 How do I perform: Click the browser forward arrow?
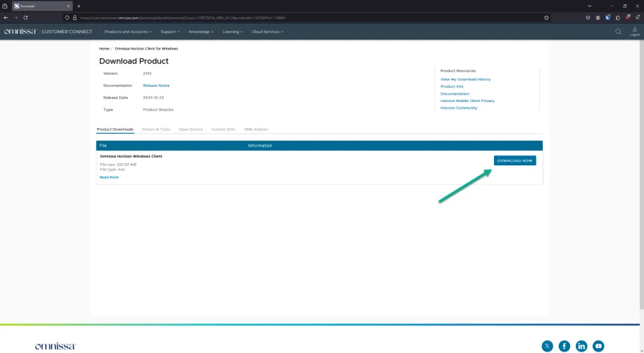point(16,18)
